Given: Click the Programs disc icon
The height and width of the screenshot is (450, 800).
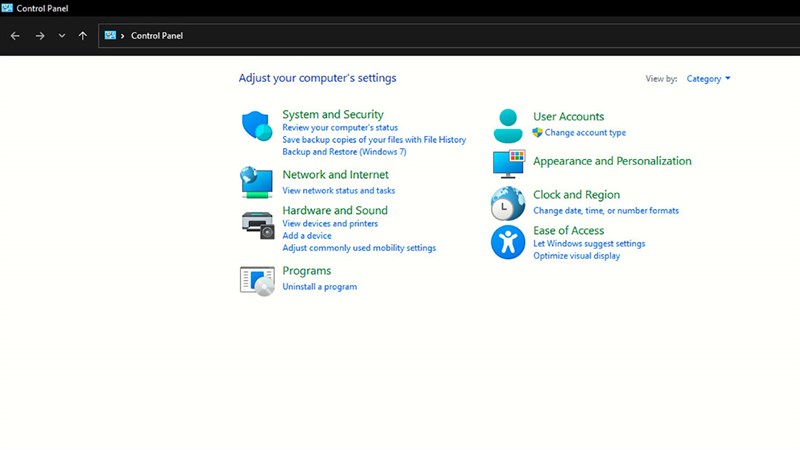Looking at the screenshot, I should pos(257,281).
